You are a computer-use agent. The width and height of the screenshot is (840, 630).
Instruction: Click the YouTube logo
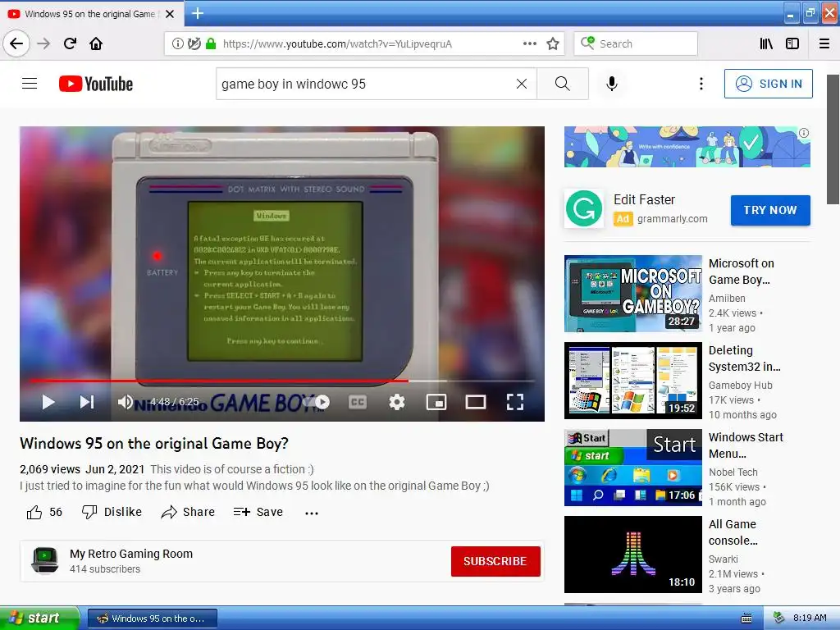pos(96,84)
